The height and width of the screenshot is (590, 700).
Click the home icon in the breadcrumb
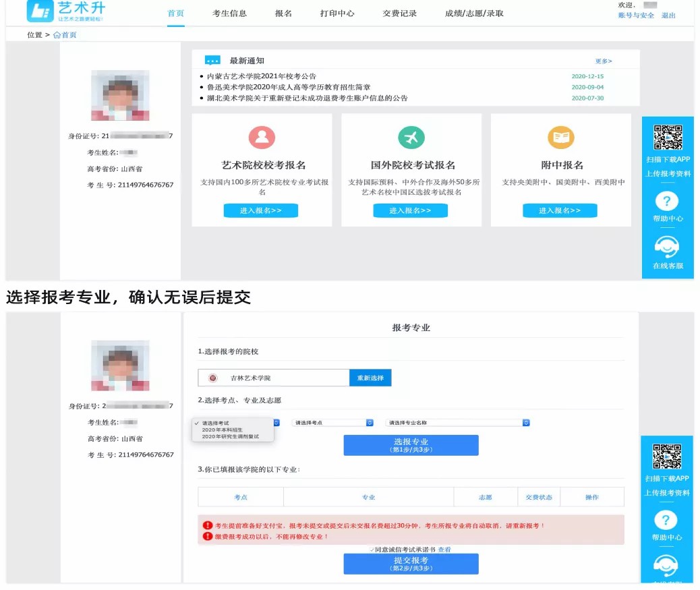point(57,35)
